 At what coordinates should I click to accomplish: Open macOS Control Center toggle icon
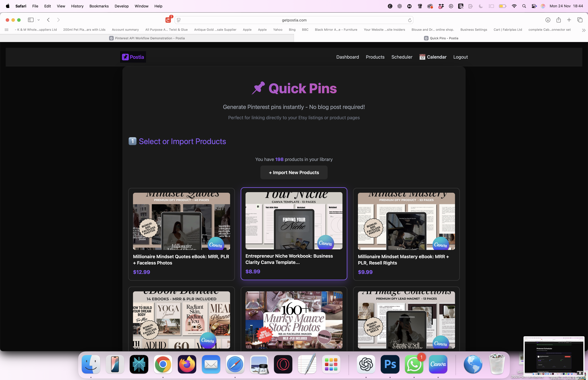coord(534,6)
